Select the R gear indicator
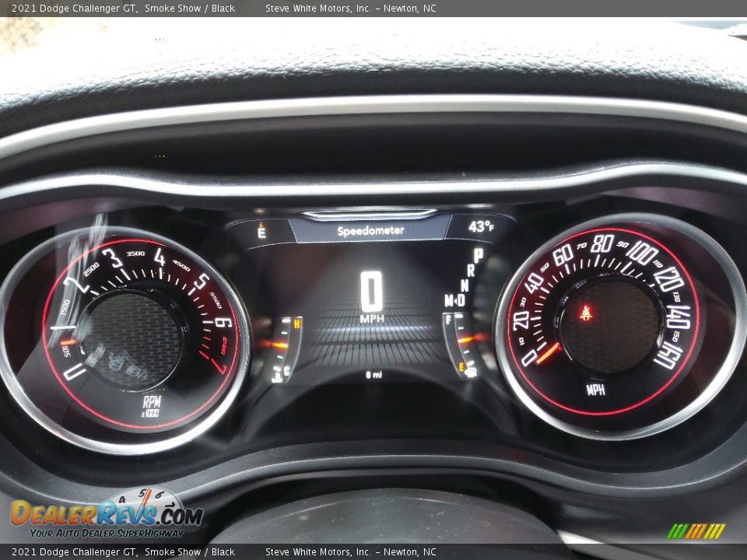This screenshot has width=747, height=560. click(471, 271)
